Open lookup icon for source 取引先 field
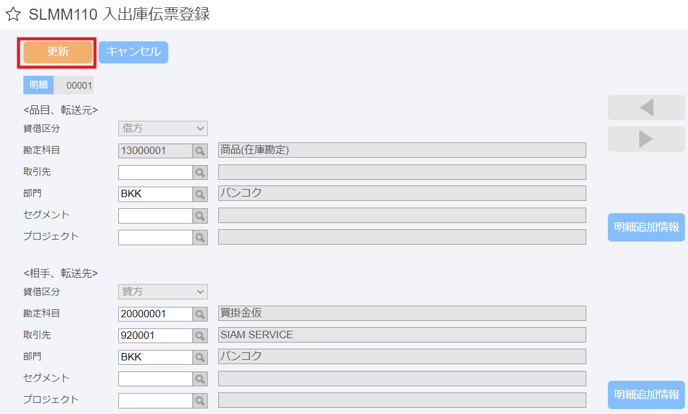The height and width of the screenshot is (414, 688). click(x=200, y=172)
